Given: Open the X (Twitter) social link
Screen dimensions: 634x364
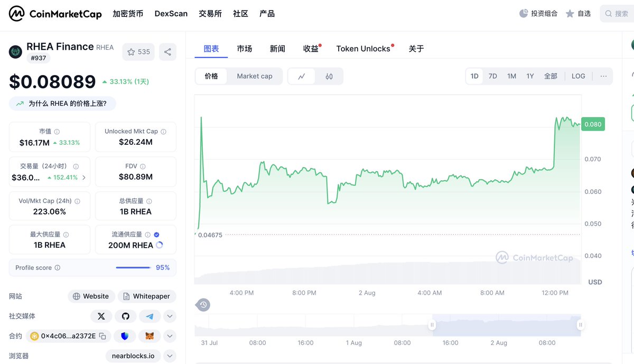Looking at the screenshot, I should 101,316.
